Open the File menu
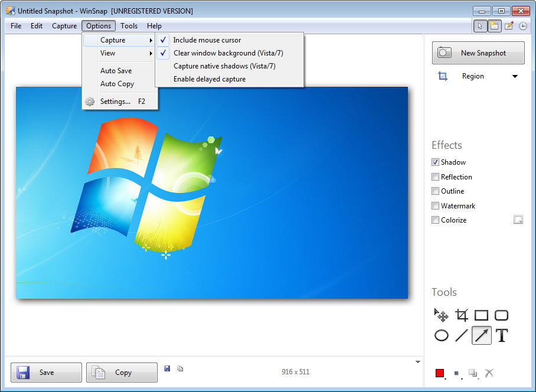Viewport: 536px width, 392px height. (16, 26)
